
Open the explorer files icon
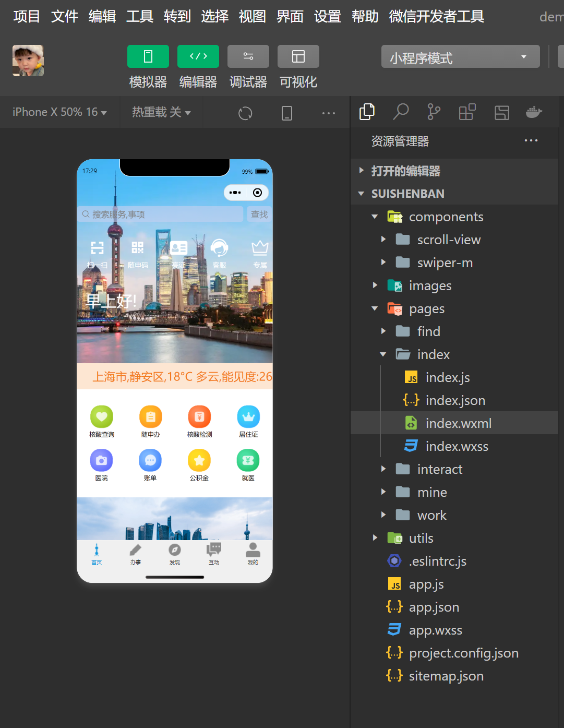[x=367, y=112]
